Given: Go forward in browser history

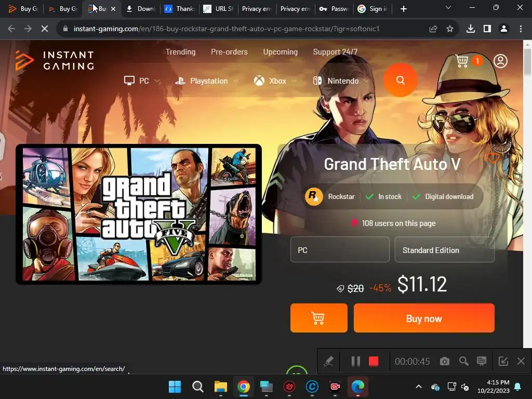Looking at the screenshot, I should [28, 29].
